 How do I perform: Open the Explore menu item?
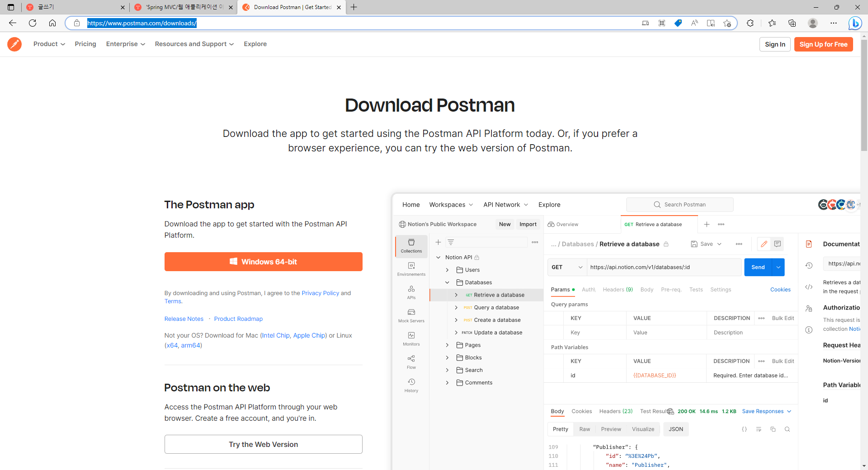255,44
